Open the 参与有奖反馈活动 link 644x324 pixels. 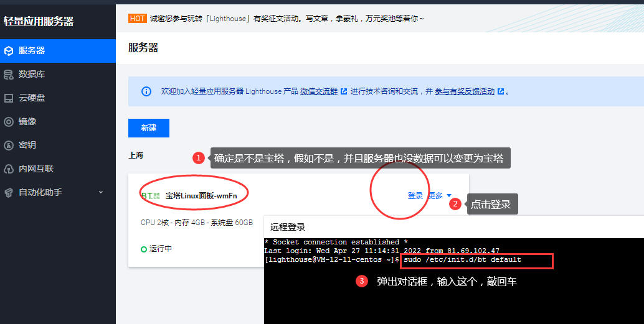[465, 91]
